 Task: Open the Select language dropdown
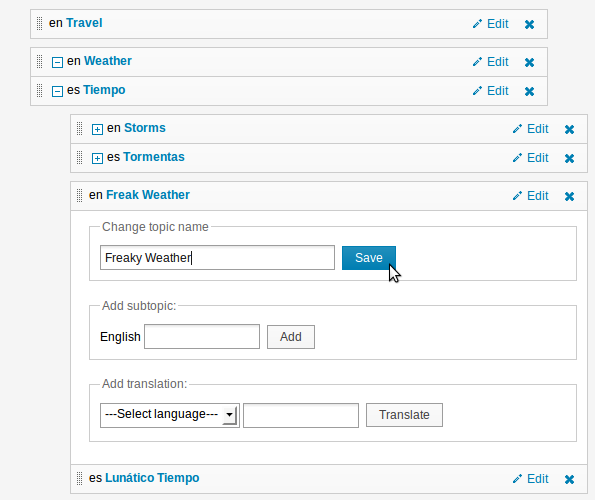170,415
